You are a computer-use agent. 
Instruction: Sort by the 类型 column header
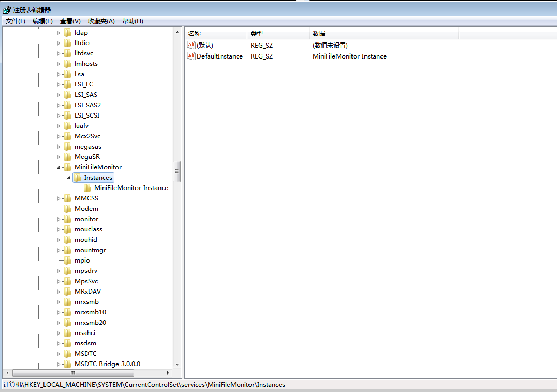(x=278, y=34)
